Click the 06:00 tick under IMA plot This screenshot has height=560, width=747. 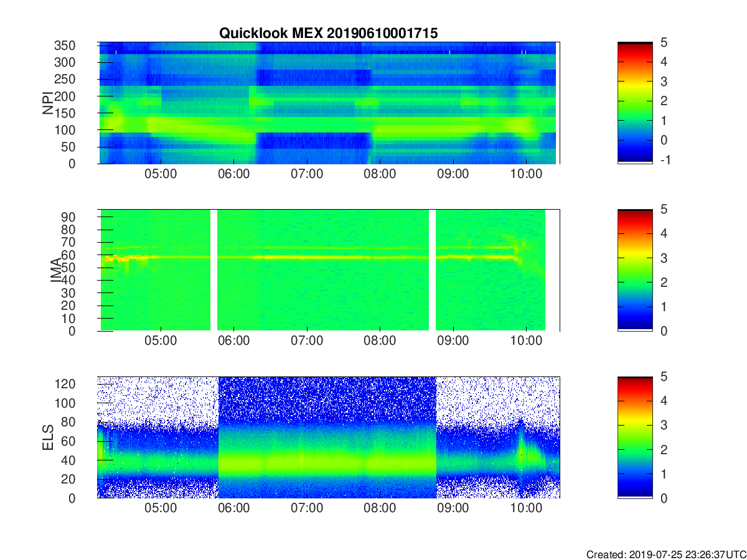pyautogui.click(x=234, y=342)
